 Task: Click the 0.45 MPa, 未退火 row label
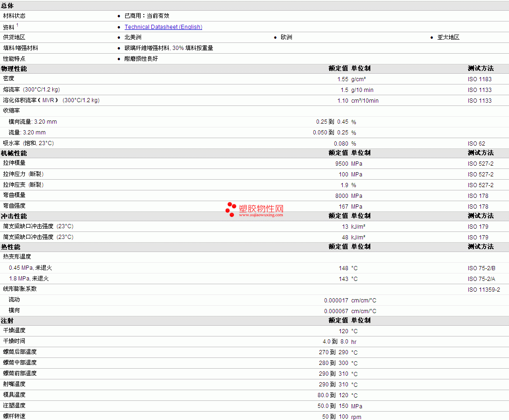(x=30, y=268)
